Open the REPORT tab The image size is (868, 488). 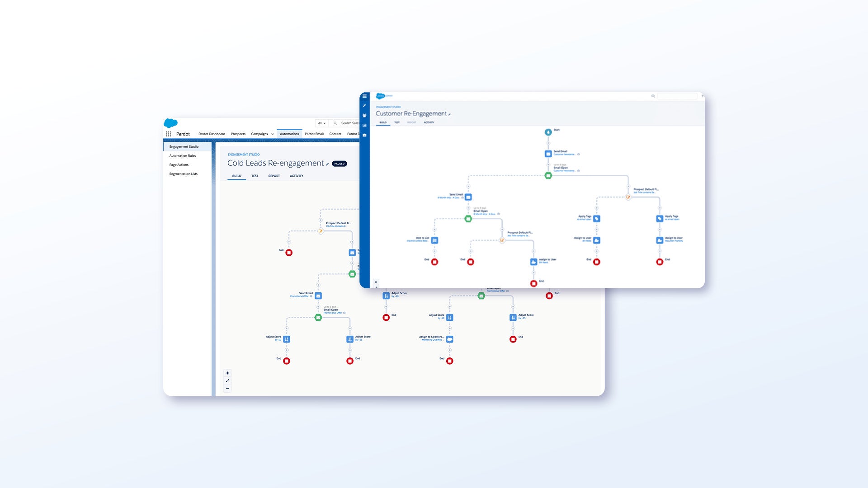[x=274, y=176]
